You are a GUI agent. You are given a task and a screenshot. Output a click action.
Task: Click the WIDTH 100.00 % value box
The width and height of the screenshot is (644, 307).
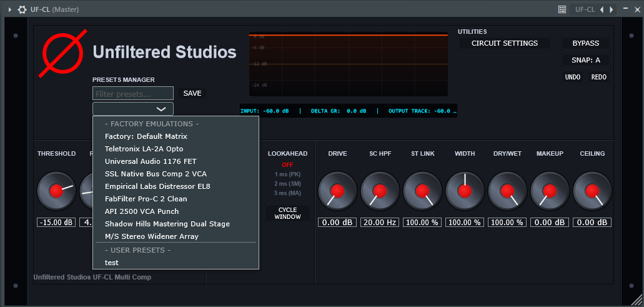[465, 223]
